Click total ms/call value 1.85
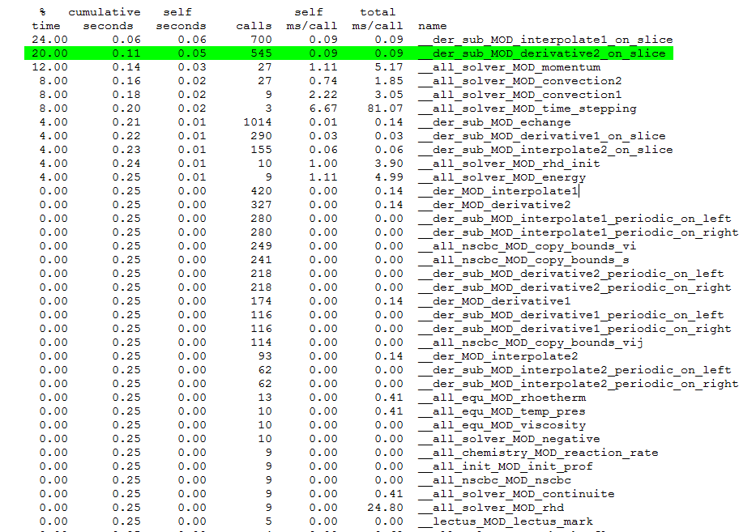Screen dimensions: 756x532 click(389, 81)
